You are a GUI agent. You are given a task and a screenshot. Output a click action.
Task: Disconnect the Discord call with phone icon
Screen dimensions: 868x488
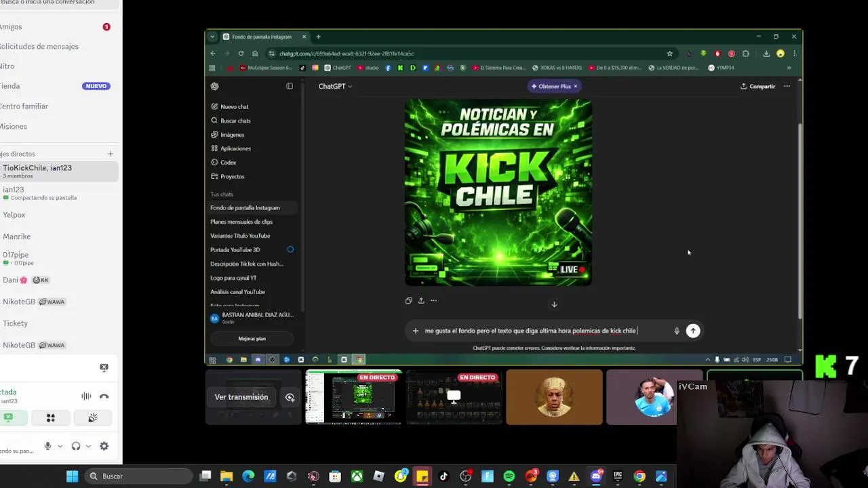(104, 396)
